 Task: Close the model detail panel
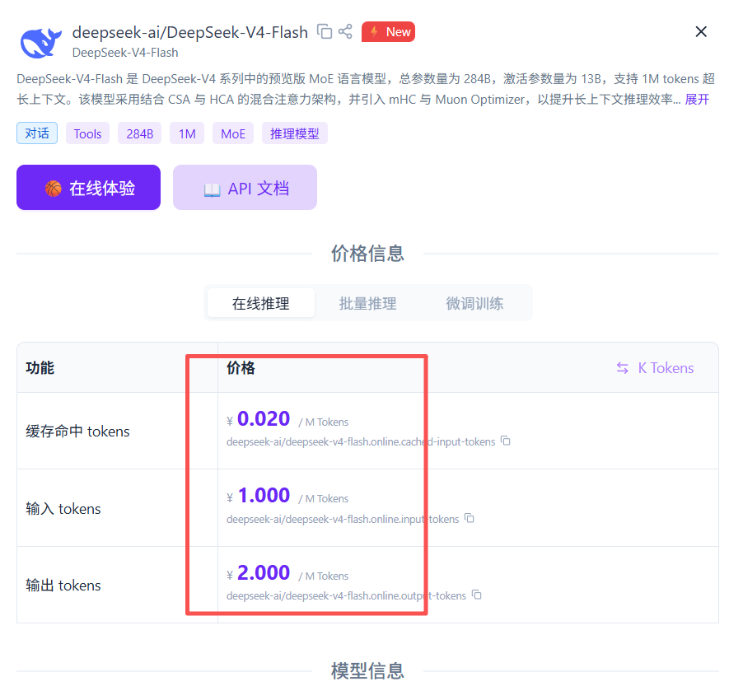click(701, 31)
